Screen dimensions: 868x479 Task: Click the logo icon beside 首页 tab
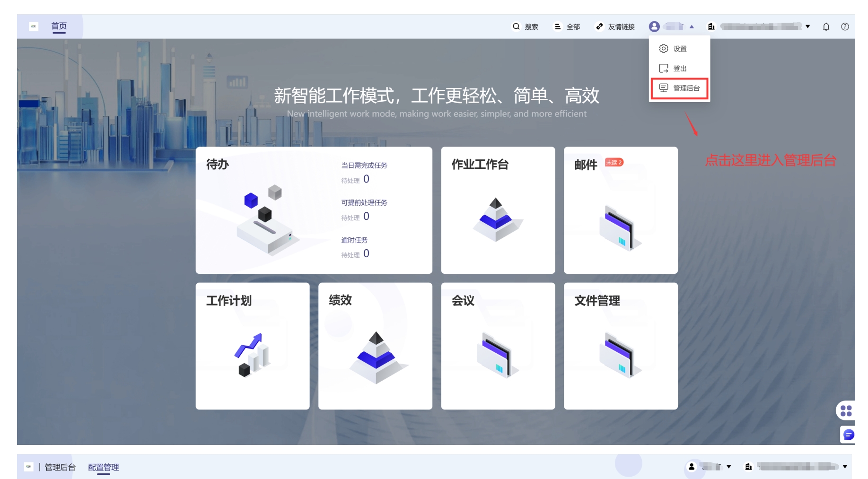click(34, 26)
